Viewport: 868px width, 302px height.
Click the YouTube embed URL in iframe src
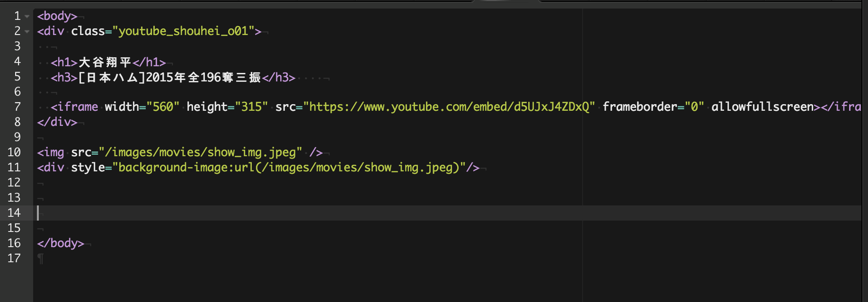(449, 107)
